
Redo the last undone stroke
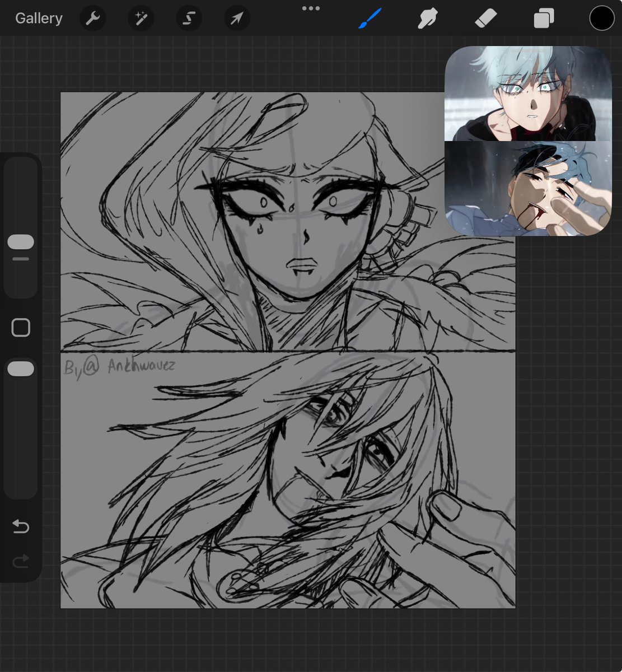point(21,561)
